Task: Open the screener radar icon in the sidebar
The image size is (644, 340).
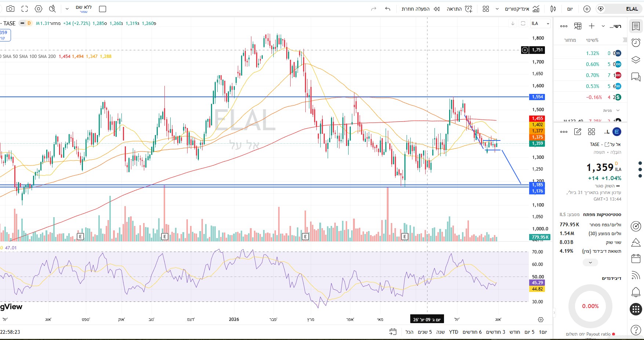Action: coord(636,226)
